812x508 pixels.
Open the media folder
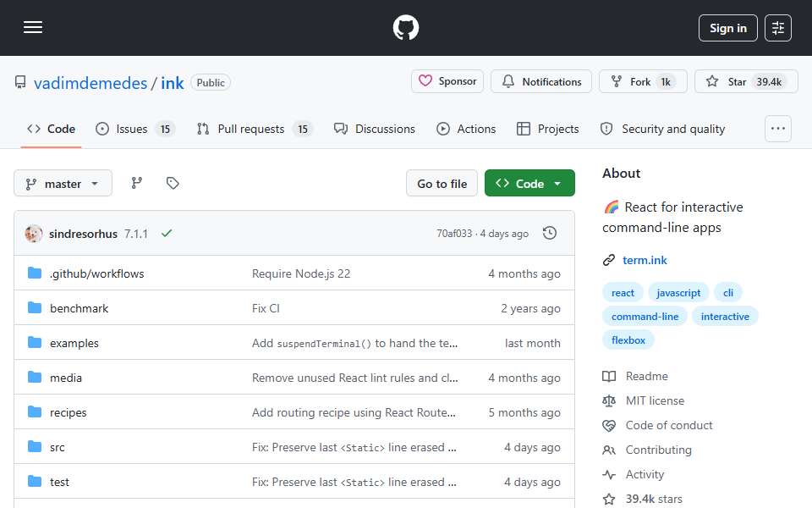(66, 378)
